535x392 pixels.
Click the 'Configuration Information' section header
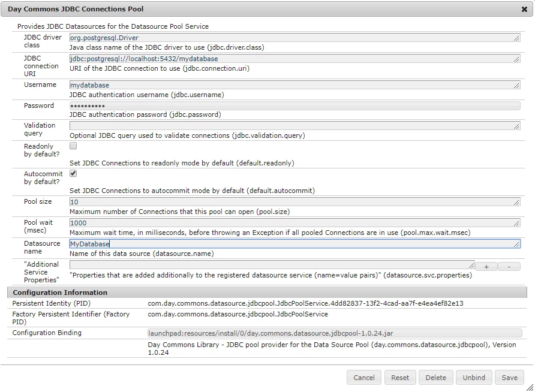(x=267, y=293)
